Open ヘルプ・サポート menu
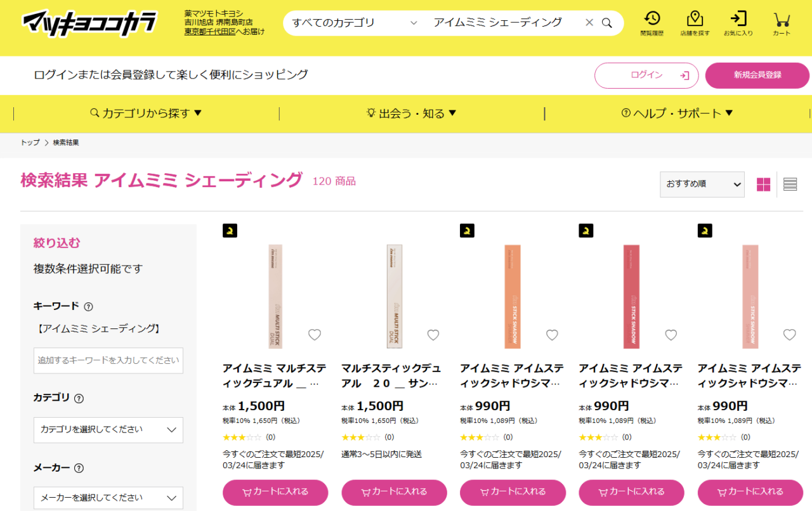The image size is (812, 511). click(x=677, y=113)
